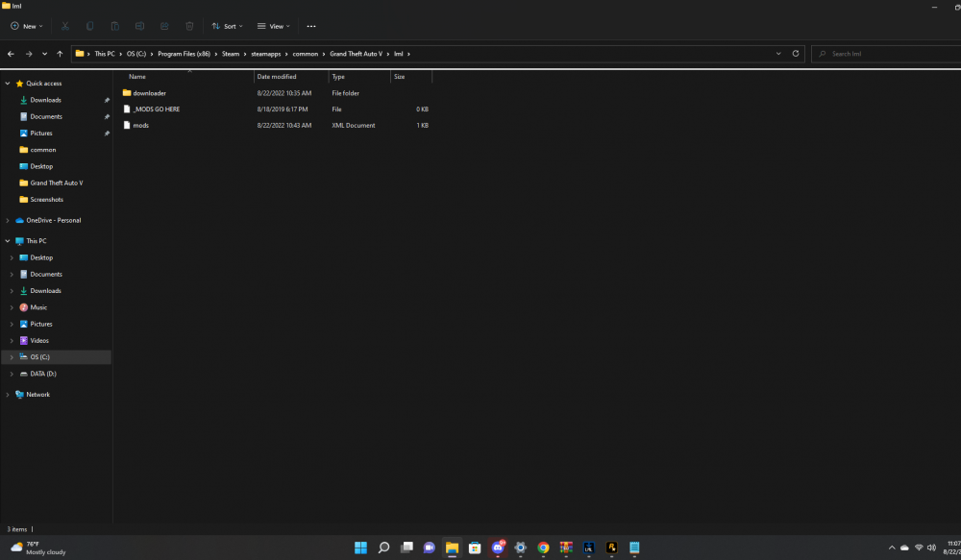Expand the This PC tree entry

pos(7,241)
